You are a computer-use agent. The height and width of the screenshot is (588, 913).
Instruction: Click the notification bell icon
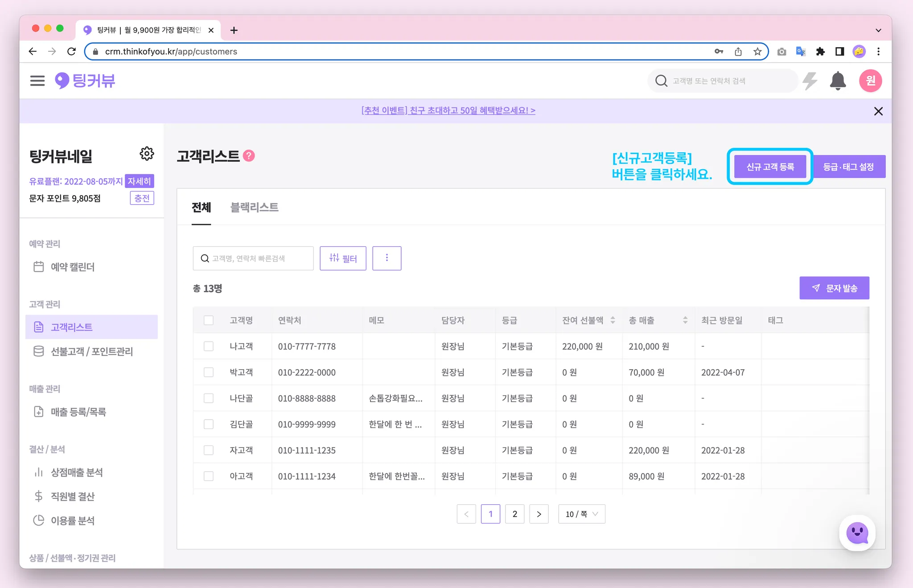point(838,81)
